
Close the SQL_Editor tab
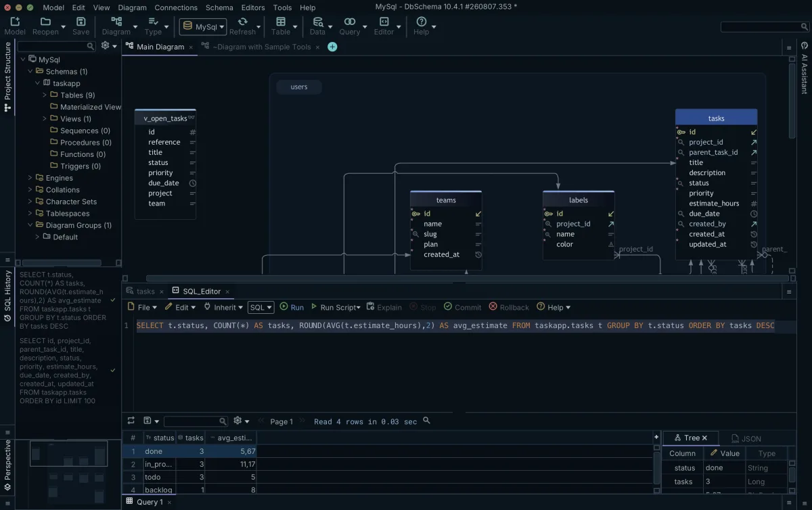click(x=228, y=292)
